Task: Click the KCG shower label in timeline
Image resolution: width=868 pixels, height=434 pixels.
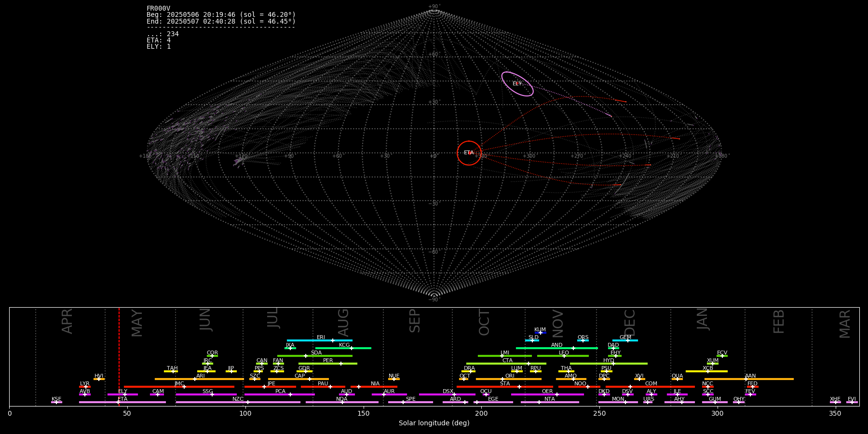Action: pyautogui.click(x=344, y=345)
